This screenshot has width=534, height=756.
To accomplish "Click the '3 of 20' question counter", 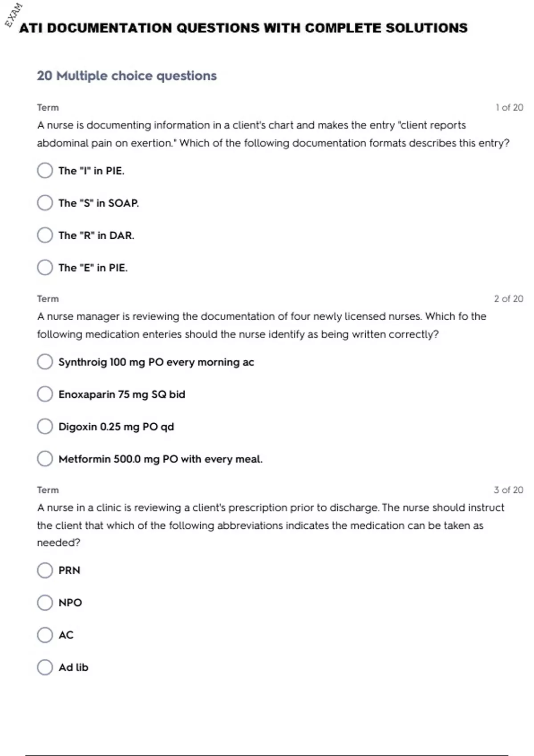I will [508, 490].
